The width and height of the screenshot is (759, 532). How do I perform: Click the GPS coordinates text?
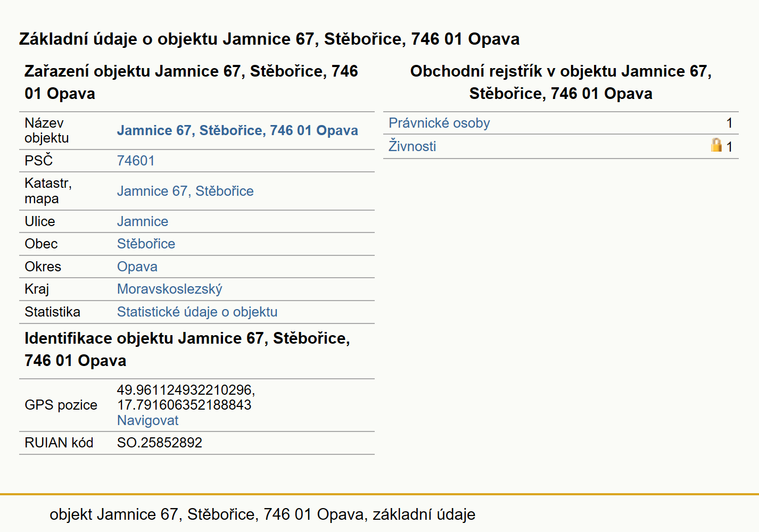[x=186, y=397]
